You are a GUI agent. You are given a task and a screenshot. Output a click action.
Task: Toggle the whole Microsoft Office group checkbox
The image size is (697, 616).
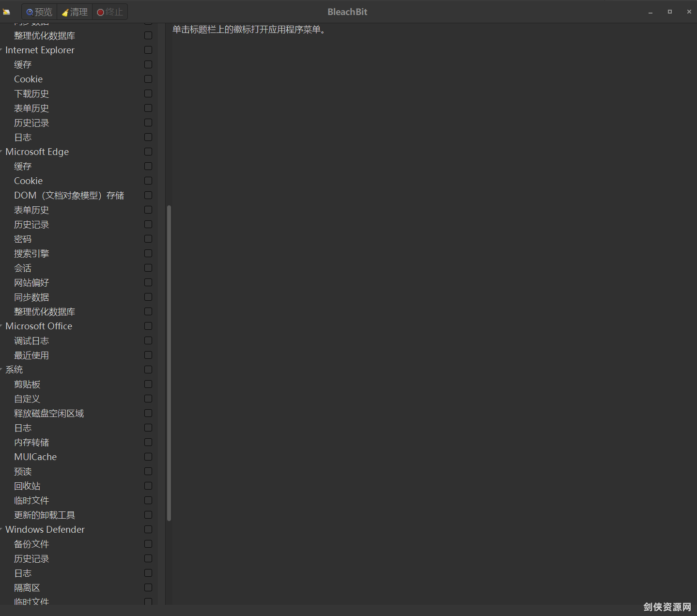tap(148, 326)
